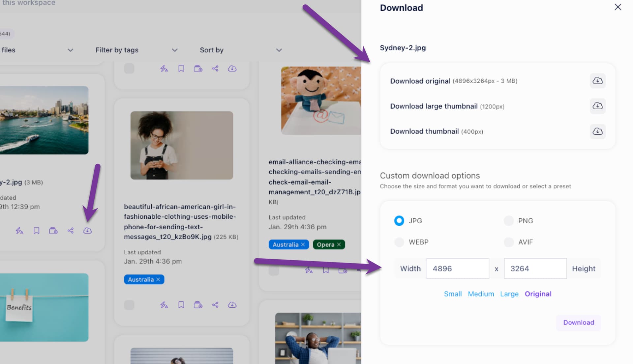Click Download large thumbnail text row
The image size is (633, 364).
447,106
